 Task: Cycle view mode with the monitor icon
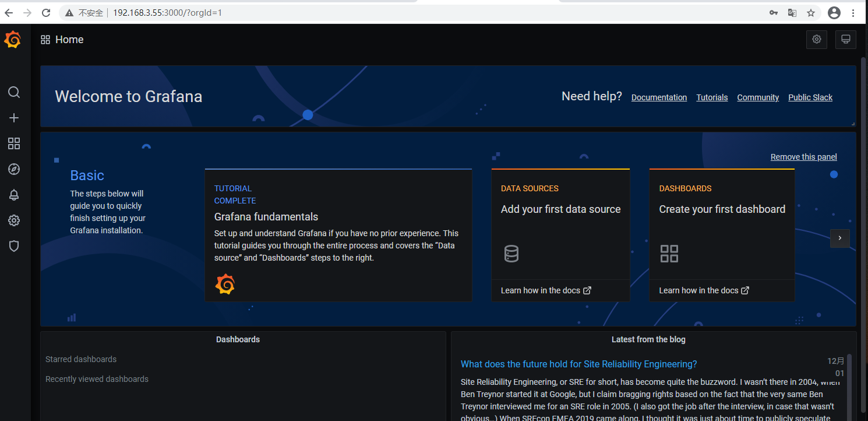tap(846, 39)
